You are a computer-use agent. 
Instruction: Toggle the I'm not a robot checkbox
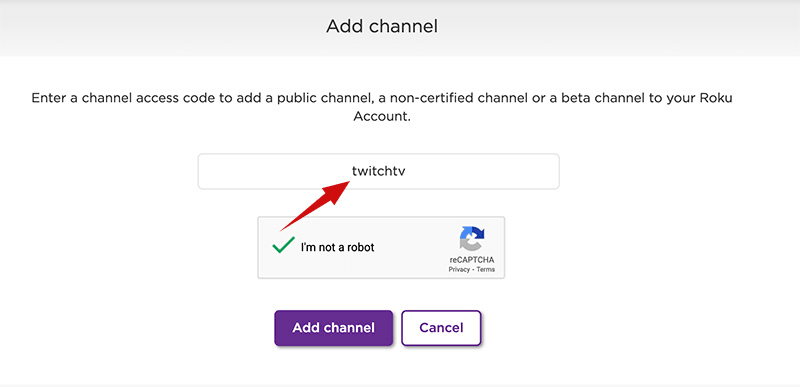click(x=283, y=246)
